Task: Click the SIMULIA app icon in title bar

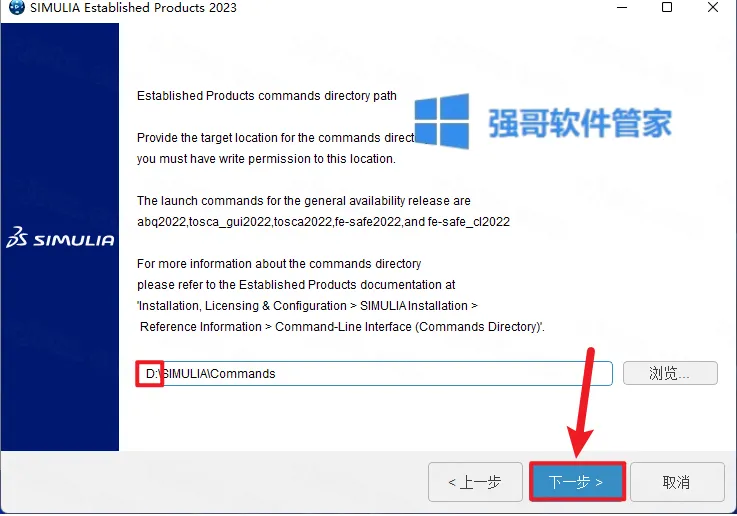Action: tap(16, 8)
